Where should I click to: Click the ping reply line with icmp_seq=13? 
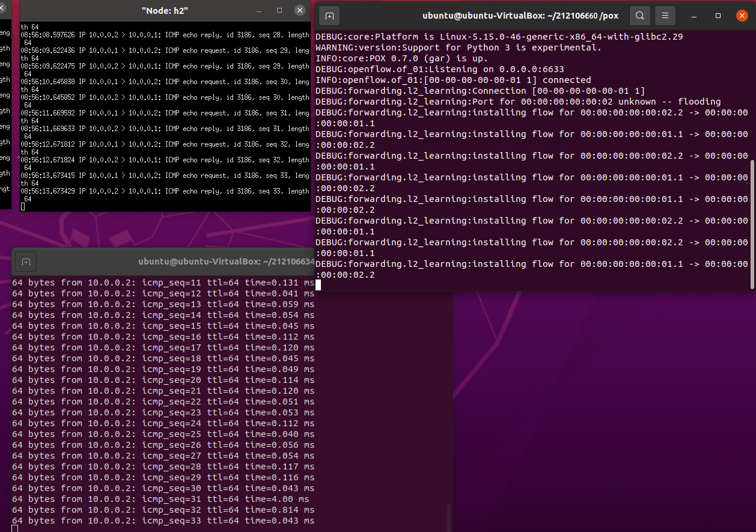pos(163,304)
